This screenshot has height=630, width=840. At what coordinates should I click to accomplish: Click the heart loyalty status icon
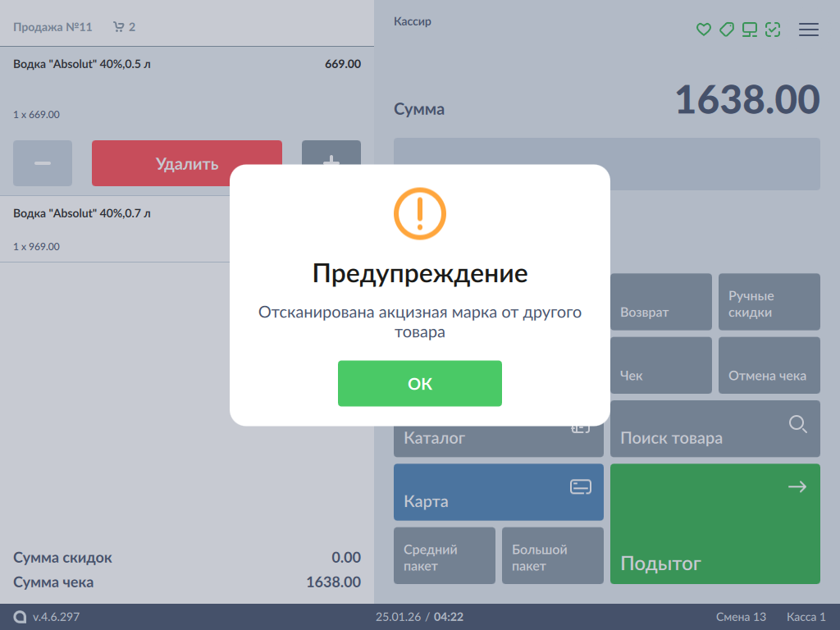(x=703, y=30)
